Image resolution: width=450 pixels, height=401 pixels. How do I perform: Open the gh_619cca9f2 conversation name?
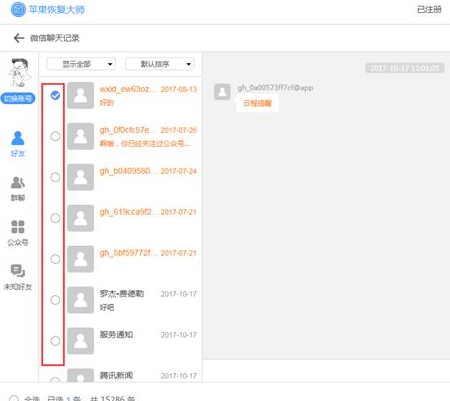coord(128,212)
